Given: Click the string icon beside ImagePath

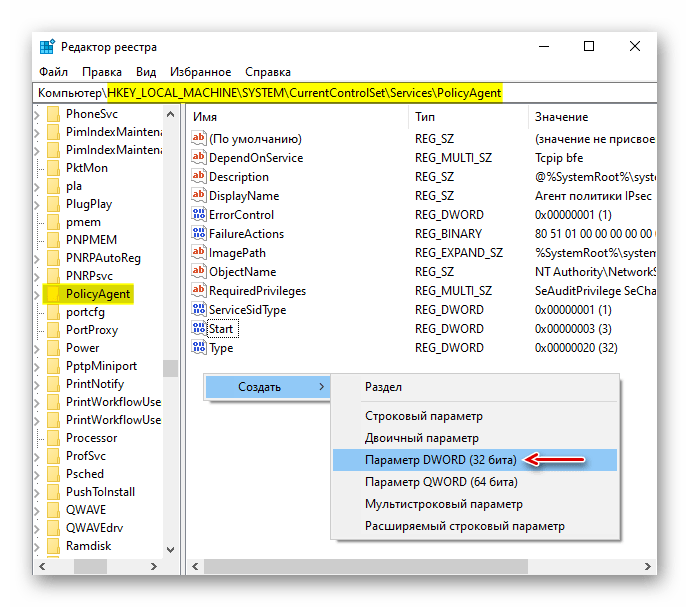Looking at the screenshot, I should pyautogui.click(x=198, y=253).
